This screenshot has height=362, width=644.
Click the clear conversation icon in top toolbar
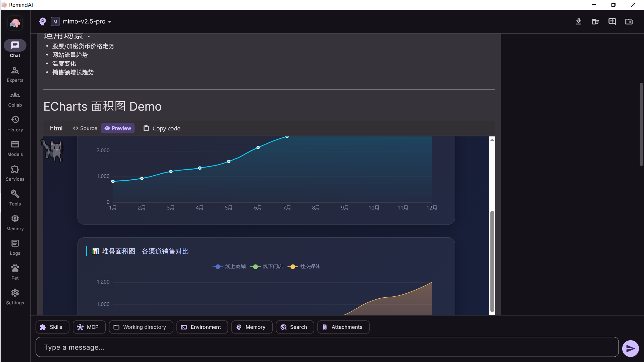point(595,21)
